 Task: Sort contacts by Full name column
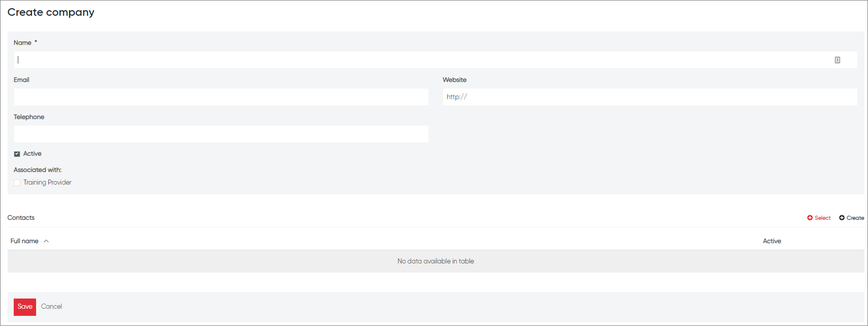click(x=24, y=241)
